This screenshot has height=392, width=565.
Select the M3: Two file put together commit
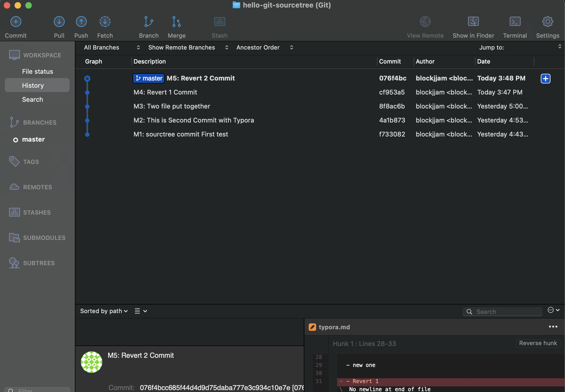172,106
